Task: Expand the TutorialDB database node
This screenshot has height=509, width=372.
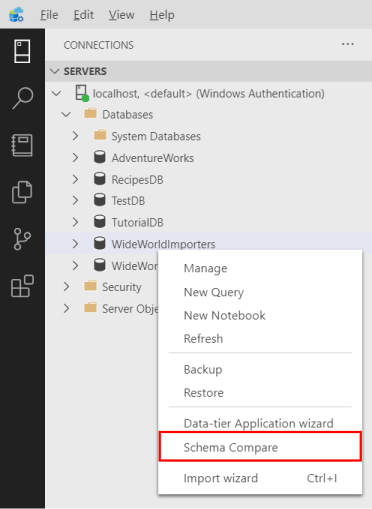Action: 76,222
